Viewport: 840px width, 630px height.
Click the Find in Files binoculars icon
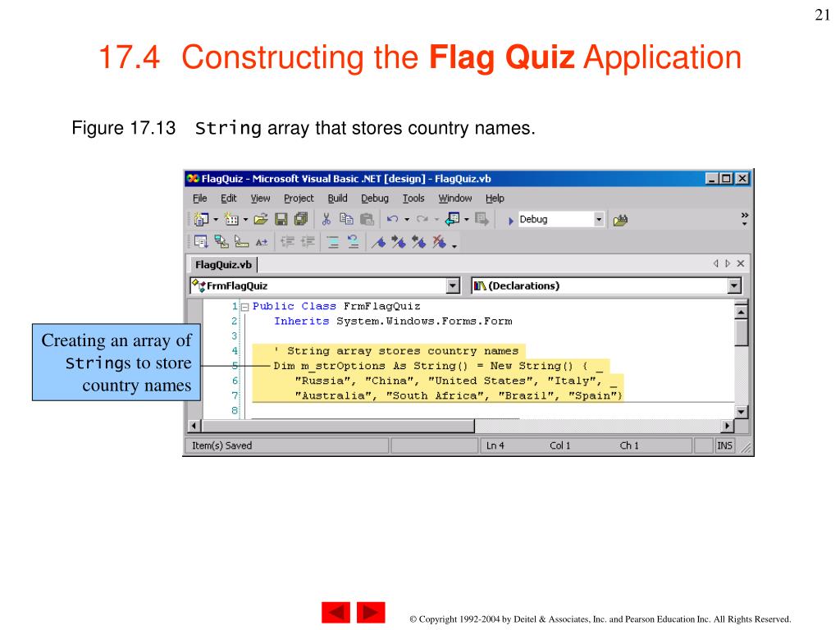620,220
